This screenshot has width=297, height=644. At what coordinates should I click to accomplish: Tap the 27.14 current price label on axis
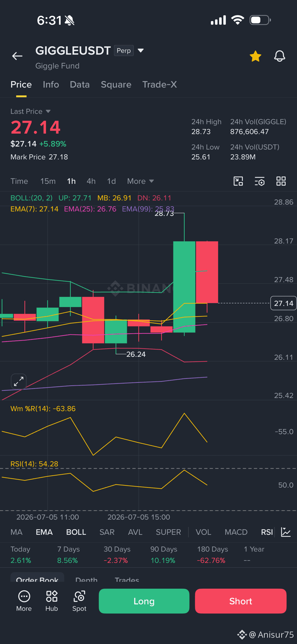[283, 304]
